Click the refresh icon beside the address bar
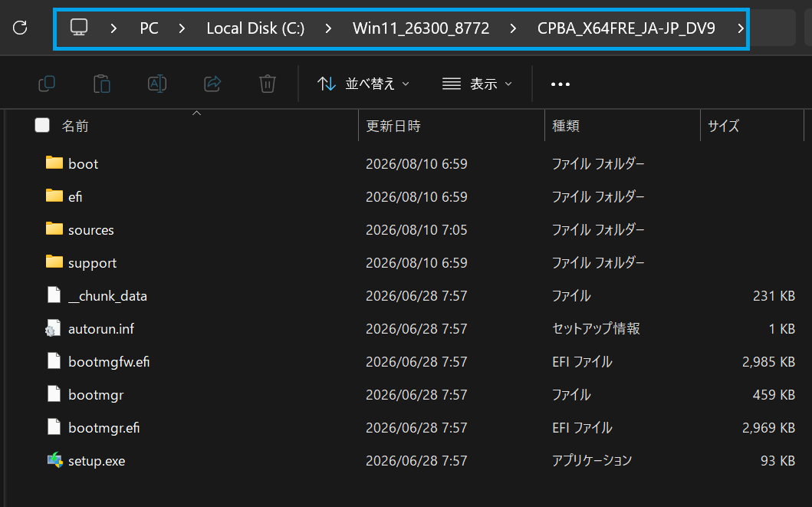The image size is (812, 507). (x=20, y=28)
